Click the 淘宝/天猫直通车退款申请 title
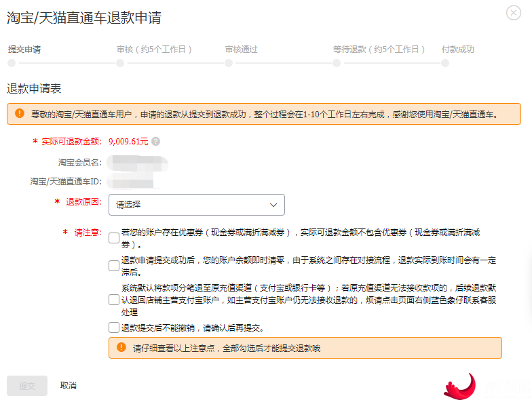The image size is (532, 400). [84, 18]
